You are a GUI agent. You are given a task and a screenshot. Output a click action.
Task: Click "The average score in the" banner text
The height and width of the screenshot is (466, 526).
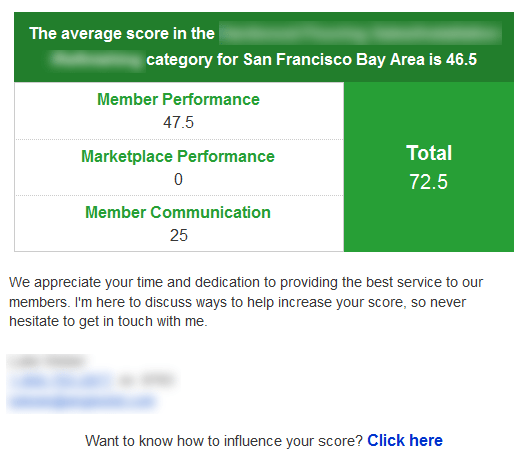pos(122,34)
